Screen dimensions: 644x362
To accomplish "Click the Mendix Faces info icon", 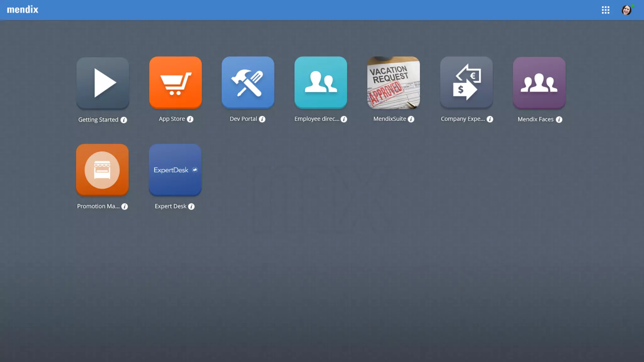I will pyautogui.click(x=559, y=119).
